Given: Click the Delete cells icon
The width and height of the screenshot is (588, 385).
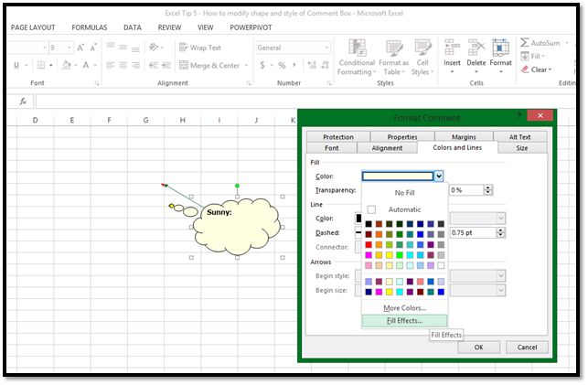Looking at the screenshot, I should tap(476, 48).
